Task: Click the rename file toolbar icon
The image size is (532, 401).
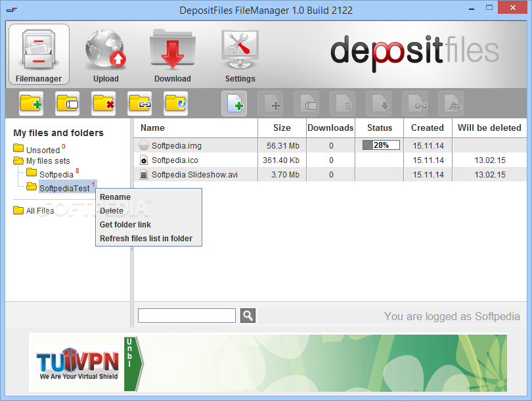Action: point(306,103)
